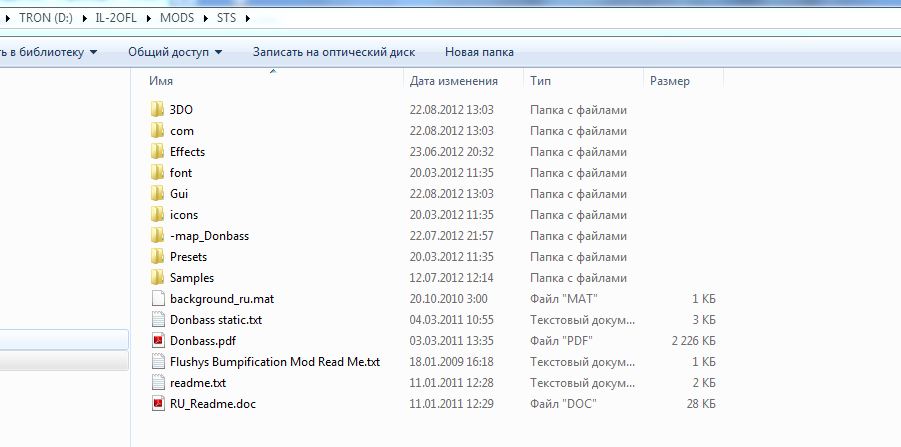
Task: Click the Effects folder icon
Action: [158, 152]
